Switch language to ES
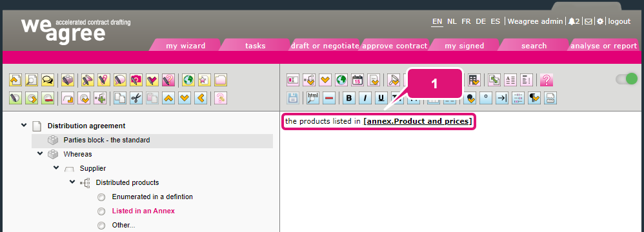This screenshot has width=644, height=232. point(496,21)
